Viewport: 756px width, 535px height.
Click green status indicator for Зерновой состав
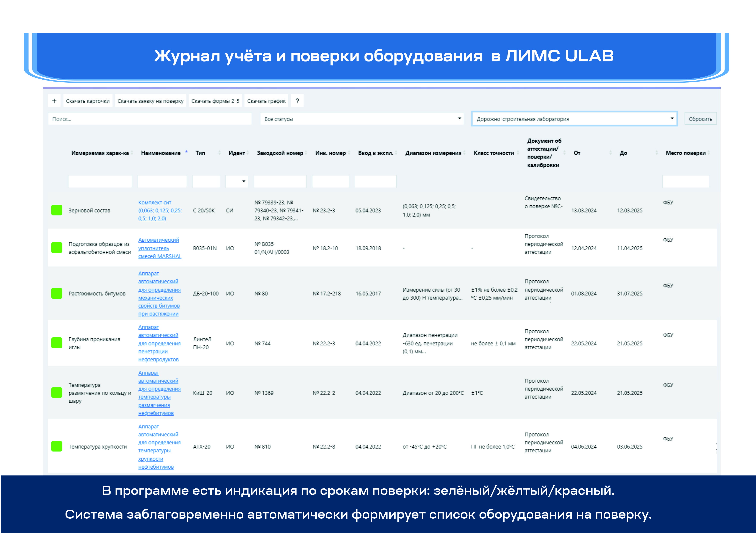pos(57,210)
